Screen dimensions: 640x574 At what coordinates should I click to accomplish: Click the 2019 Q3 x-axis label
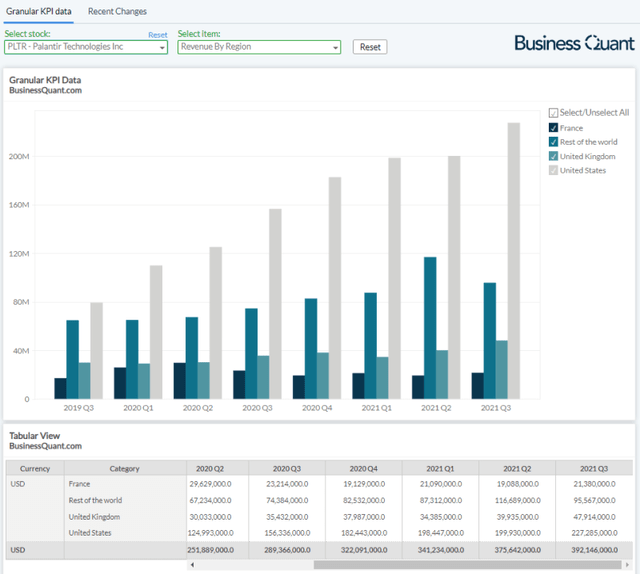tap(78, 408)
